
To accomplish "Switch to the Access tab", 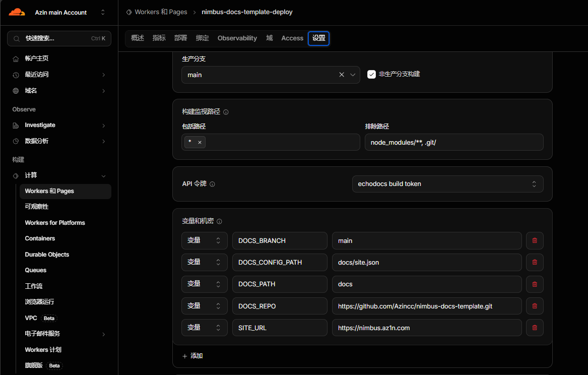I will tap(293, 38).
